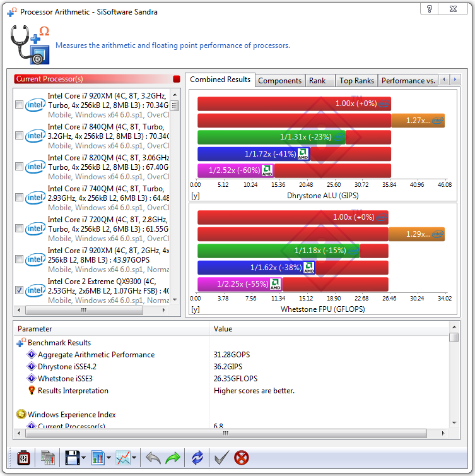
Task: Click Intel logo of Core i7 720QM entry
Action: pos(35,229)
